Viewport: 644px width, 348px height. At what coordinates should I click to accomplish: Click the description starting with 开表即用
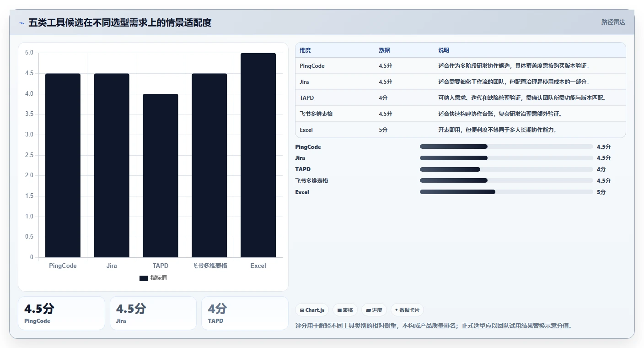(x=498, y=130)
